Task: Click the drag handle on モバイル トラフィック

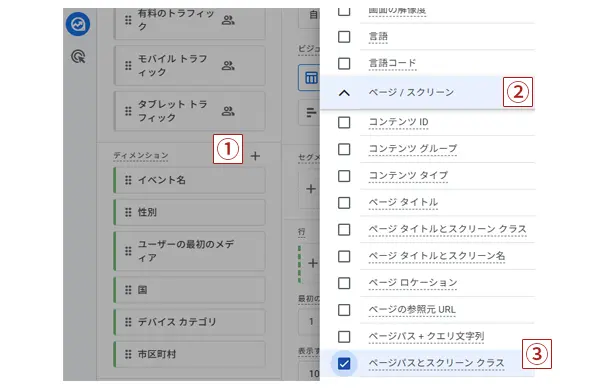Action: pos(128,65)
